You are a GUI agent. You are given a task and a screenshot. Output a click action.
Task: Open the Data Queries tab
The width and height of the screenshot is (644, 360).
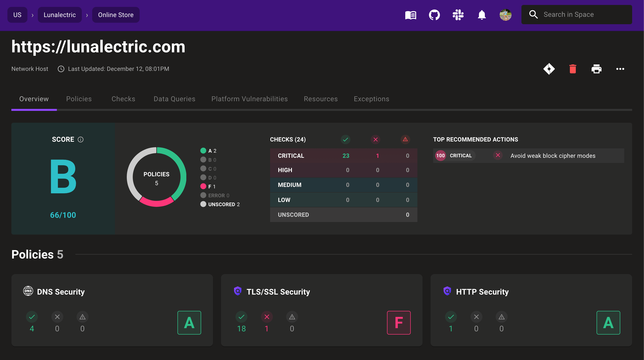tap(174, 99)
